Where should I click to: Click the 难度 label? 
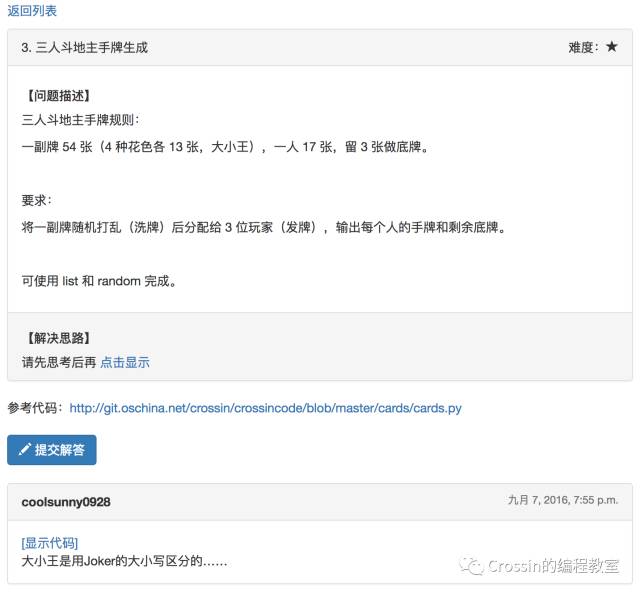[x=584, y=47]
